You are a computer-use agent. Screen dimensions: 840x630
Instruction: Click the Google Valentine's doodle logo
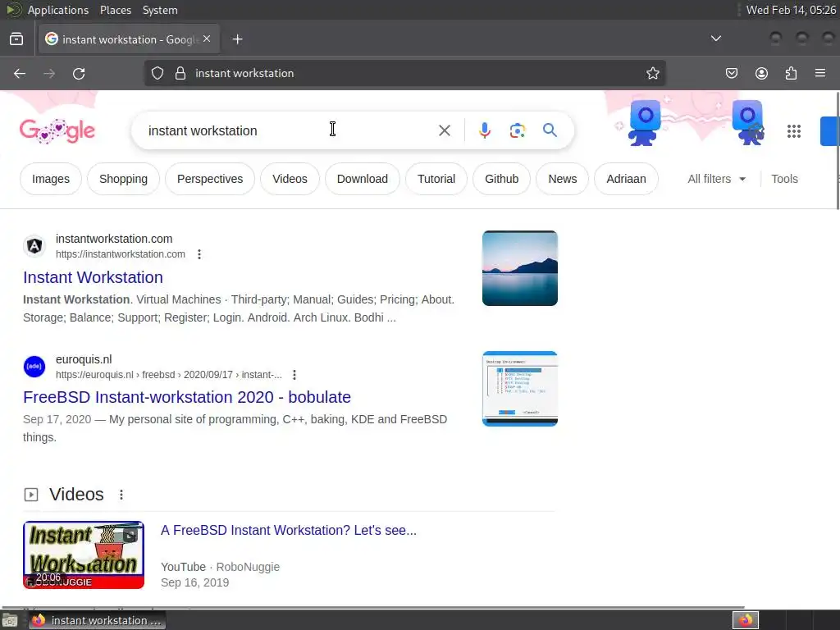pyautogui.click(x=57, y=130)
